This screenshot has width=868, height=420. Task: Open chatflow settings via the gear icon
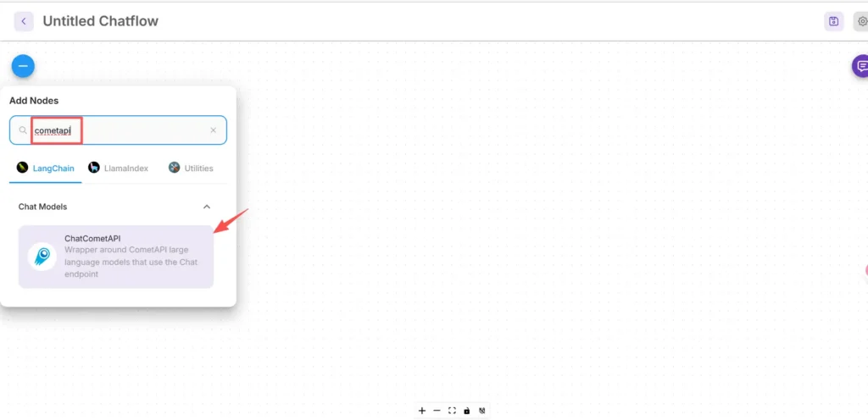coord(861,21)
